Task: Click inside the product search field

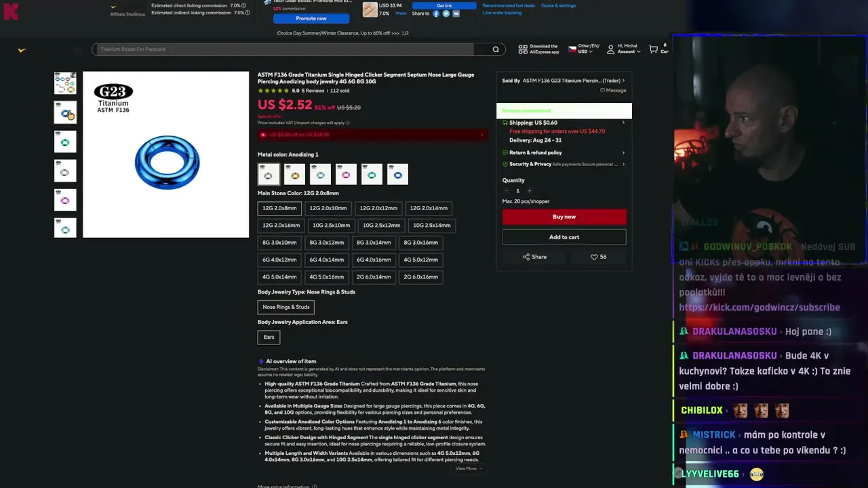Action: [x=283, y=49]
